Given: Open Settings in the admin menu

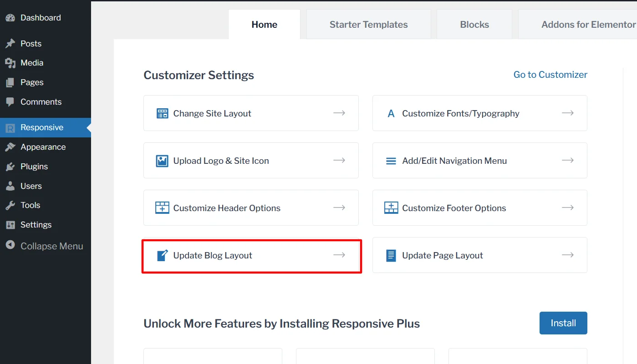Looking at the screenshot, I should (x=46, y=225).
